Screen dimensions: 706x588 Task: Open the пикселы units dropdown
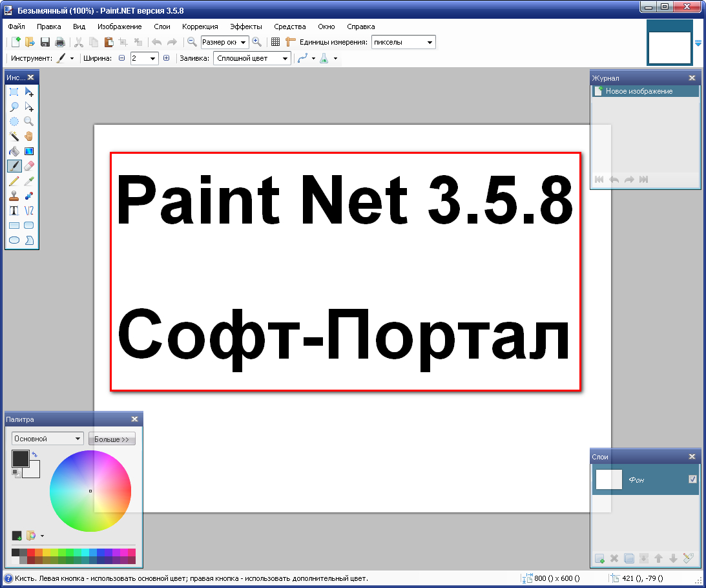pos(404,42)
